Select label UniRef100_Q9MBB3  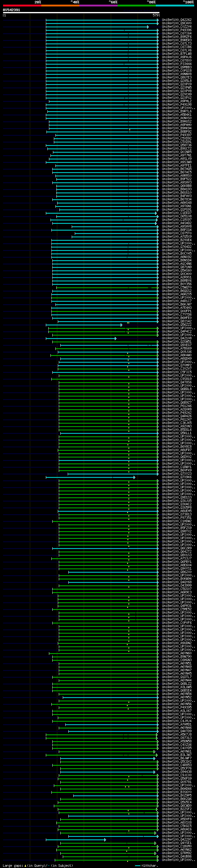tap(177, 67)
